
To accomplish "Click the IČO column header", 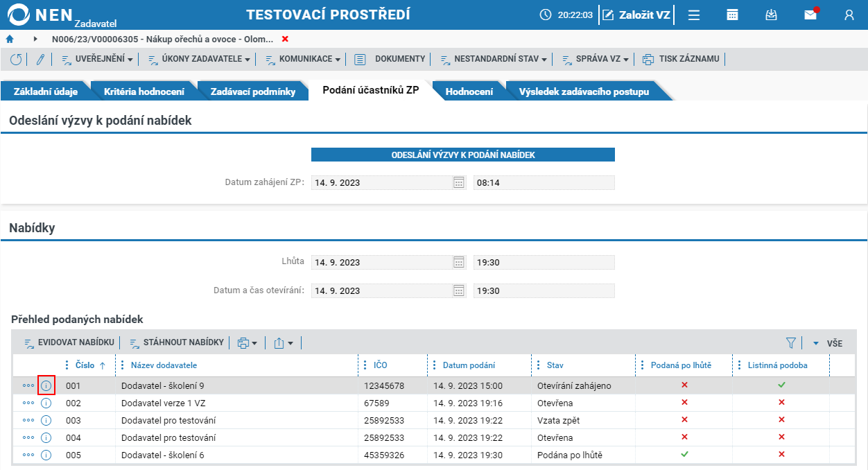I will [x=381, y=365].
